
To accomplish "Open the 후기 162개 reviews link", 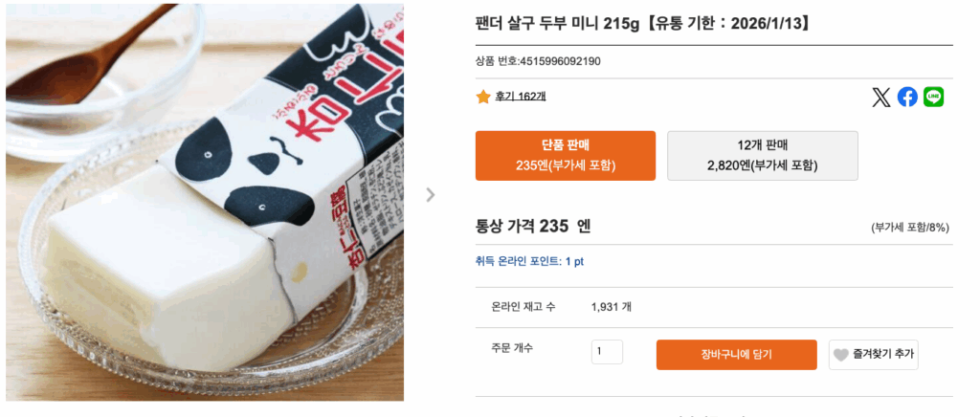I will coord(521,97).
